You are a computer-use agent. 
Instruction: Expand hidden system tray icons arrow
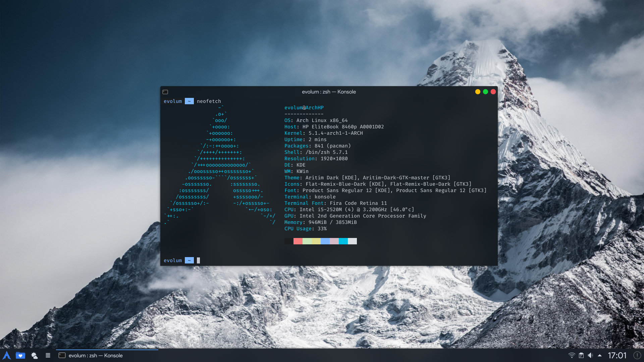600,355
